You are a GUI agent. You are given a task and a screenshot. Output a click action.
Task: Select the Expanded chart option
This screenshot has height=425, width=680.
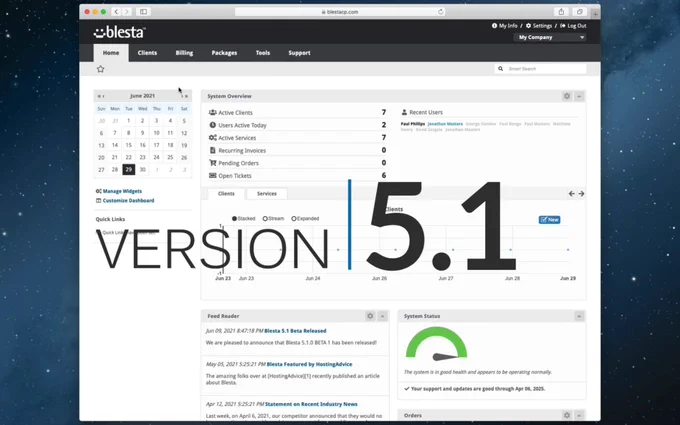(305, 219)
